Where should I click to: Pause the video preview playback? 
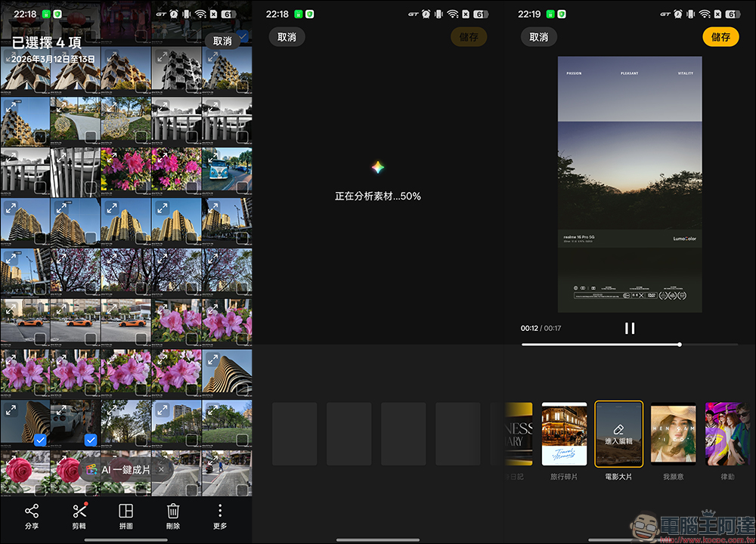(630, 328)
